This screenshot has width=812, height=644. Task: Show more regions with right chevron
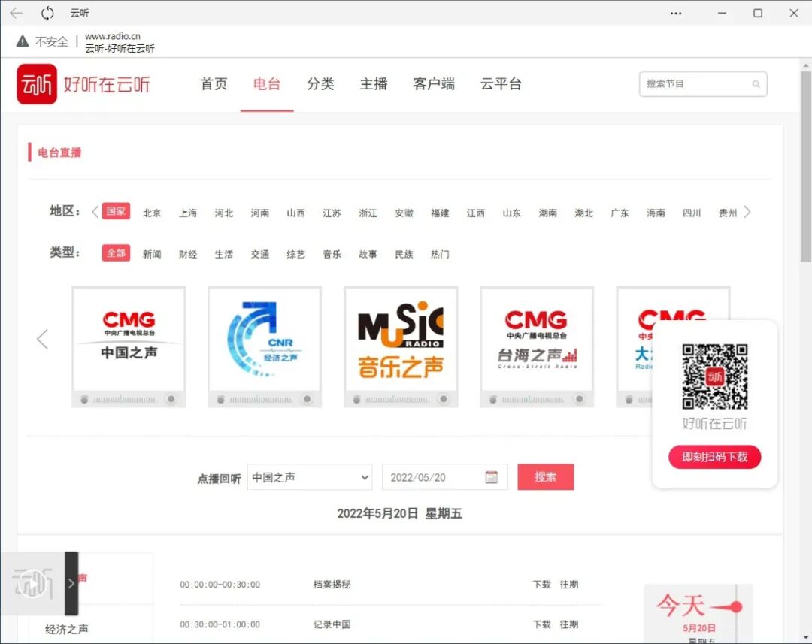(747, 212)
